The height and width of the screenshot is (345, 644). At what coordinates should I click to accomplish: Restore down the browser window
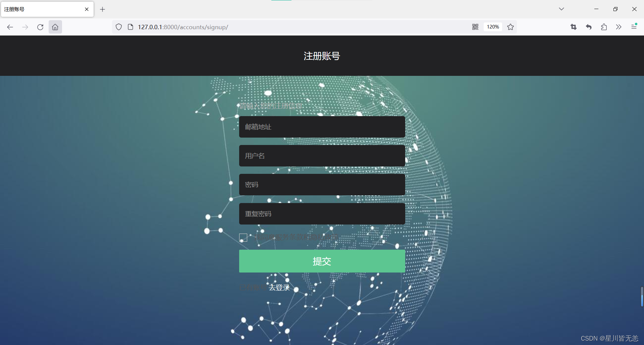(615, 9)
